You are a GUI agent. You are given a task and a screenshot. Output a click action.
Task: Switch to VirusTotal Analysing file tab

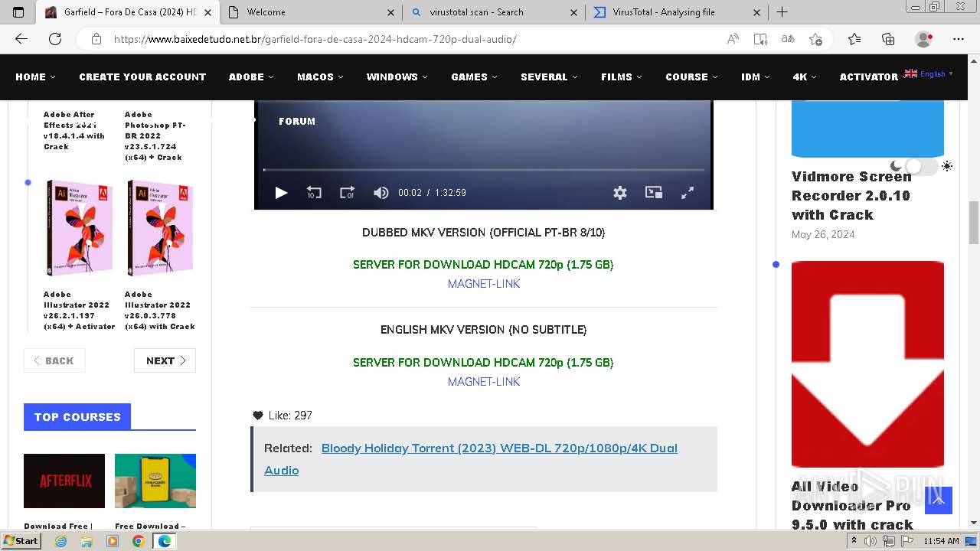point(678,12)
